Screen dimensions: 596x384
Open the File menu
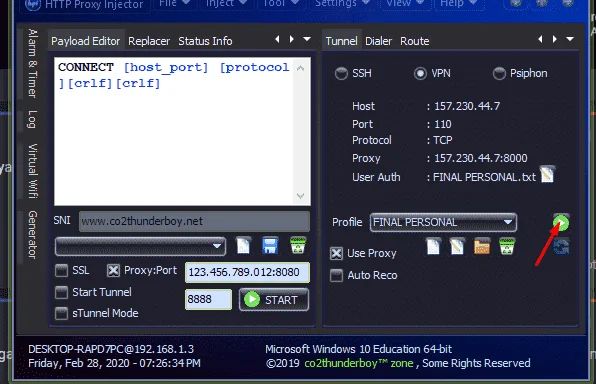(174, 4)
